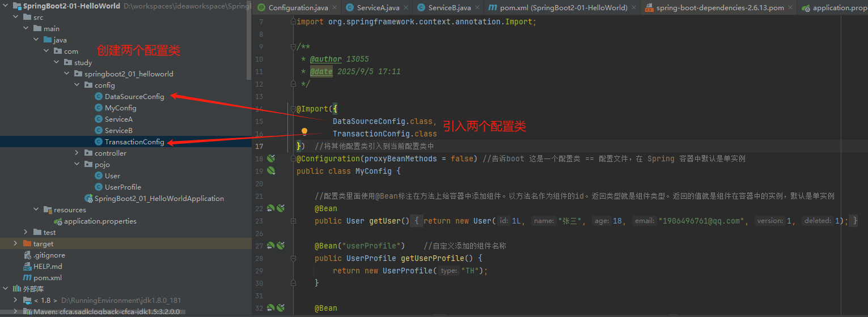Click first bean gutter icon on line 32

pyautogui.click(x=270, y=308)
